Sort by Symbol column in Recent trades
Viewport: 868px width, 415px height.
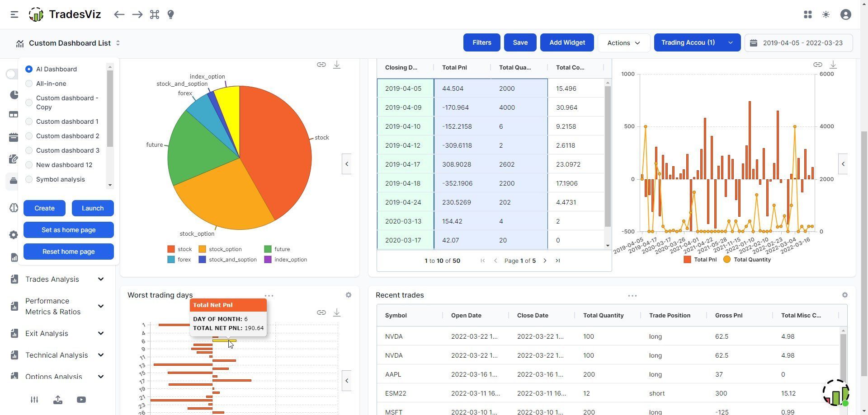tap(396, 315)
